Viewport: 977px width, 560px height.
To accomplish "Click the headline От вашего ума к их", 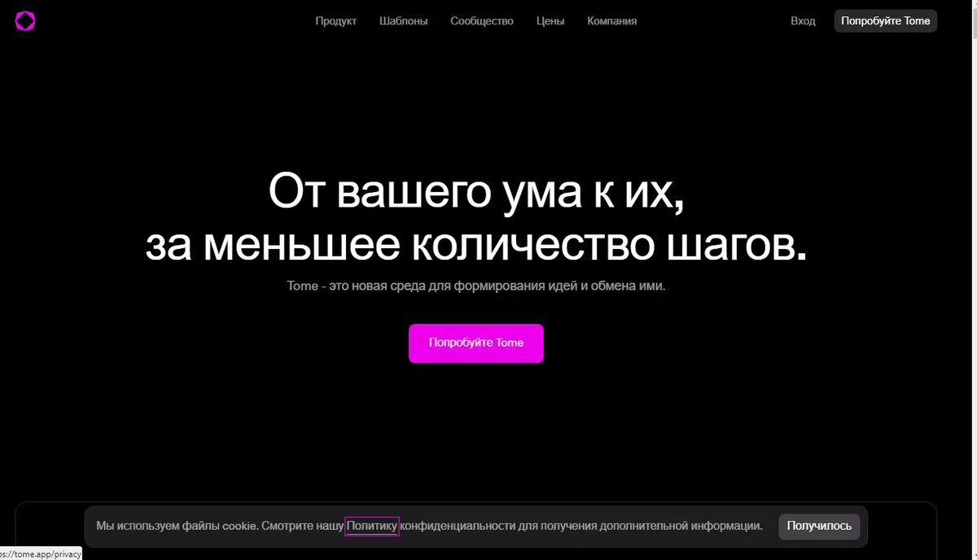I will click(x=476, y=194).
